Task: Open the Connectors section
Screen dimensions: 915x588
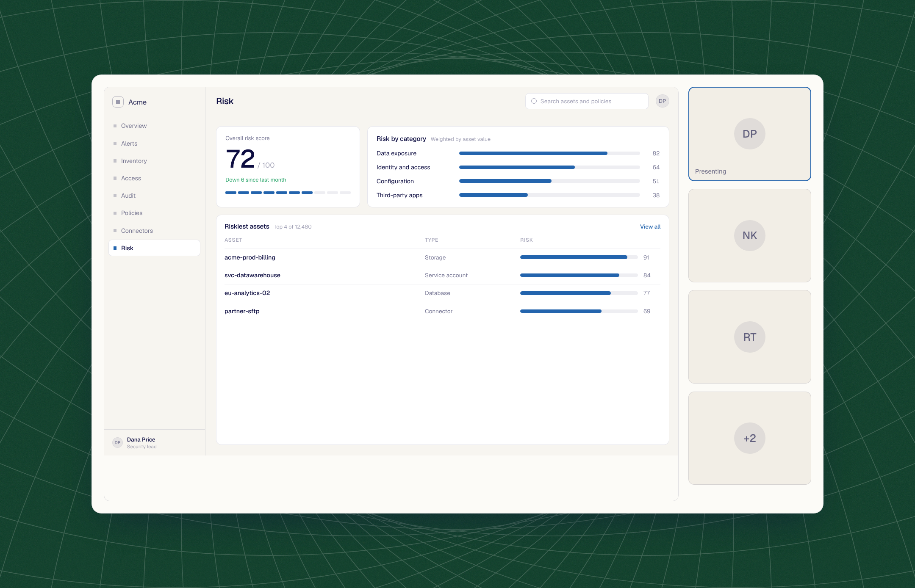Action: coord(154,231)
